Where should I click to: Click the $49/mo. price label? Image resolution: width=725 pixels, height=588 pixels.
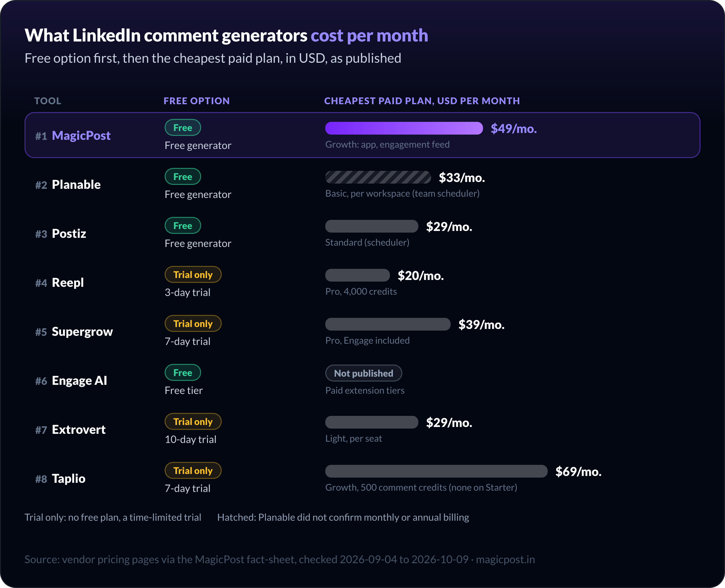(x=514, y=129)
